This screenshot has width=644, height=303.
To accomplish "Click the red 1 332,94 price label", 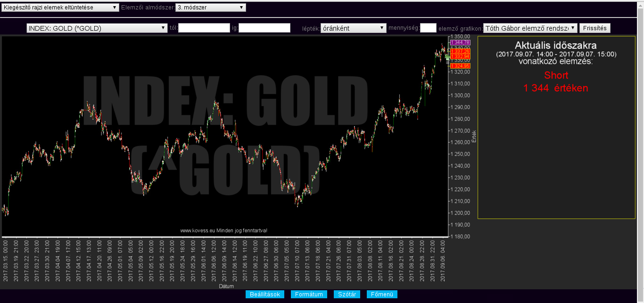I will pyautogui.click(x=460, y=57).
